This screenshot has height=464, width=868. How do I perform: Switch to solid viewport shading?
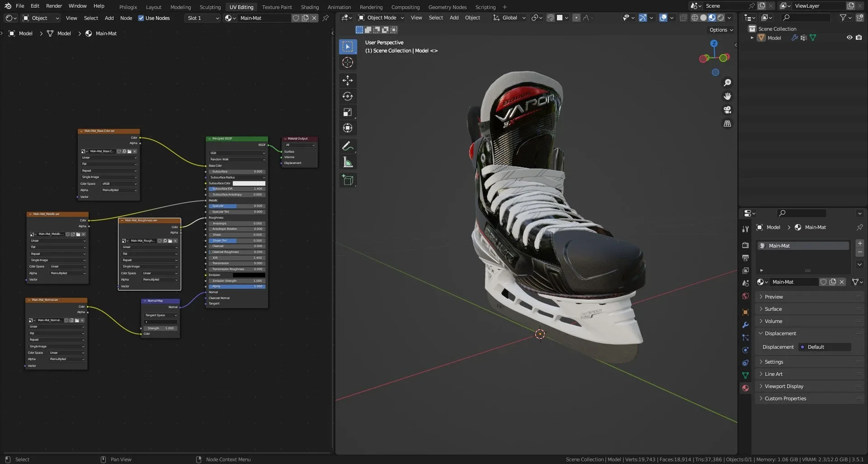pos(703,18)
